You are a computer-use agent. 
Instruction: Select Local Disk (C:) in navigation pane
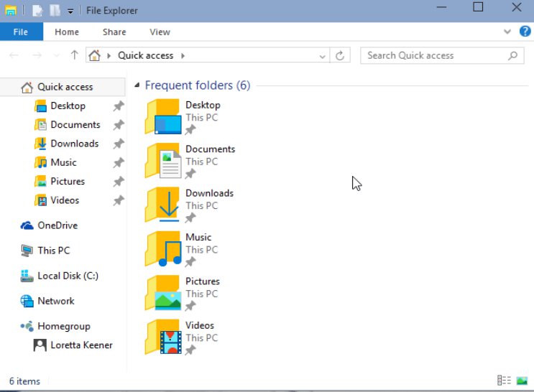pyautogui.click(x=68, y=276)
